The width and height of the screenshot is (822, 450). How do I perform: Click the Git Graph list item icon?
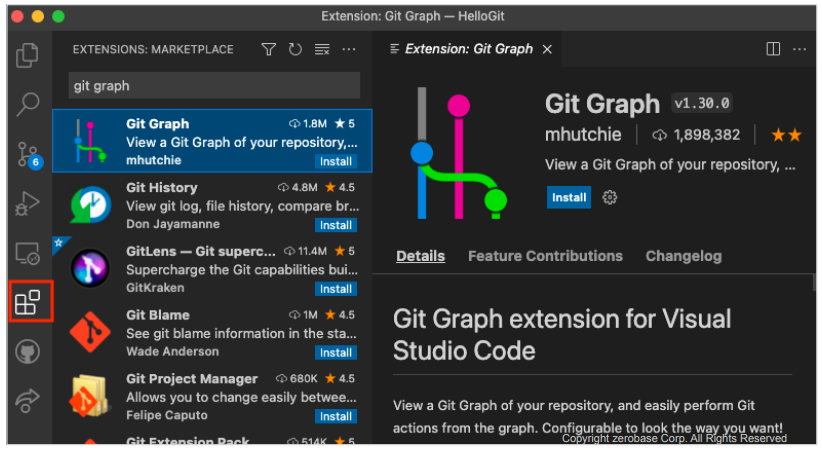[90, 141]
